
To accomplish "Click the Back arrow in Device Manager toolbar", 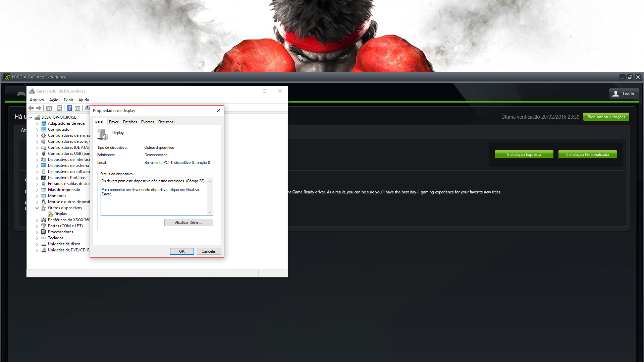I will 31,108.
